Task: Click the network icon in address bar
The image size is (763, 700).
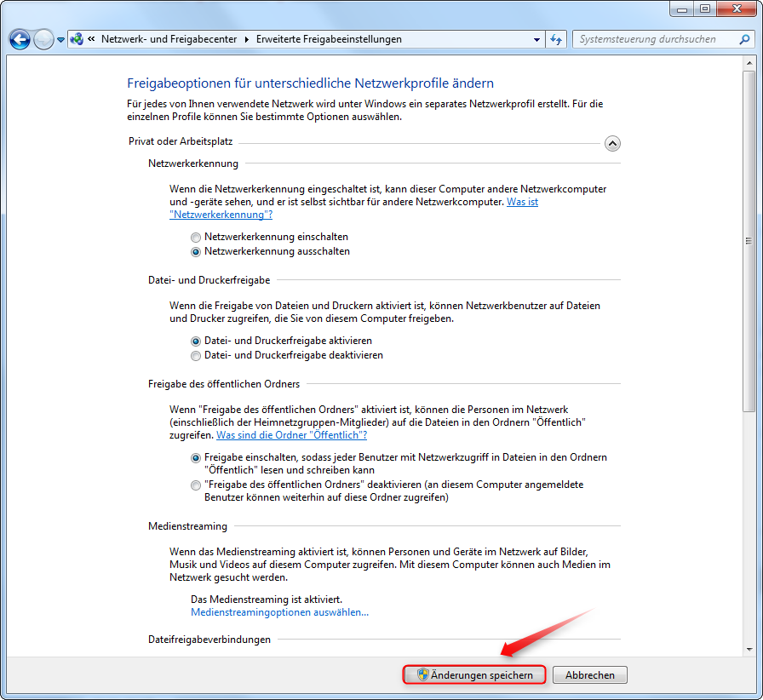Action: coord(77,39)
